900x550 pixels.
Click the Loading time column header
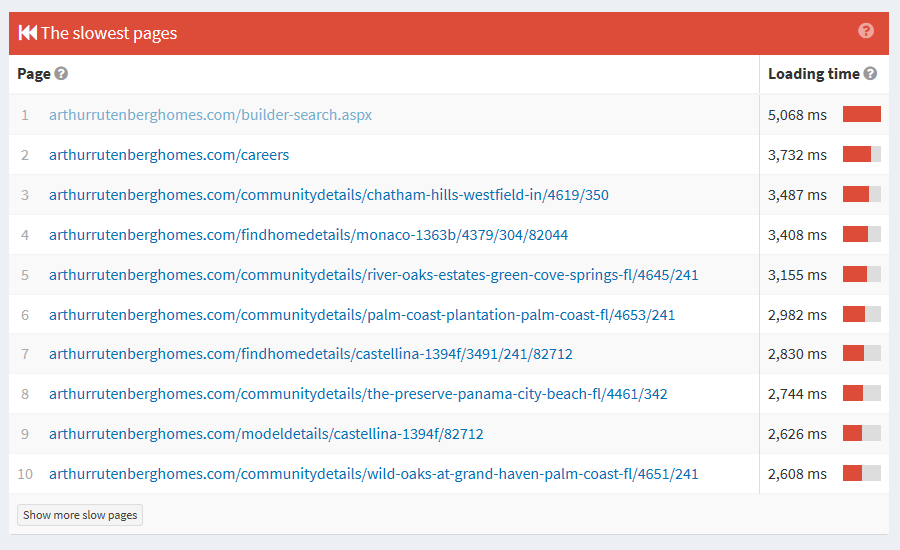coord(813,74)
